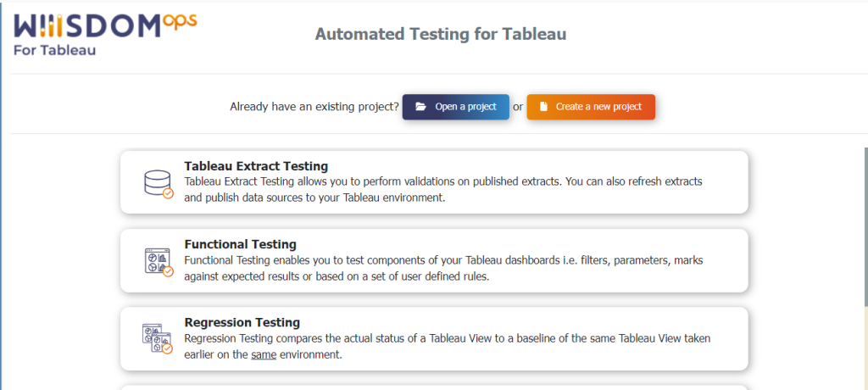Image resolution: width=868 pixels, height=390 pixels.
Task: Create a new project button
Action: click(591, 107)
